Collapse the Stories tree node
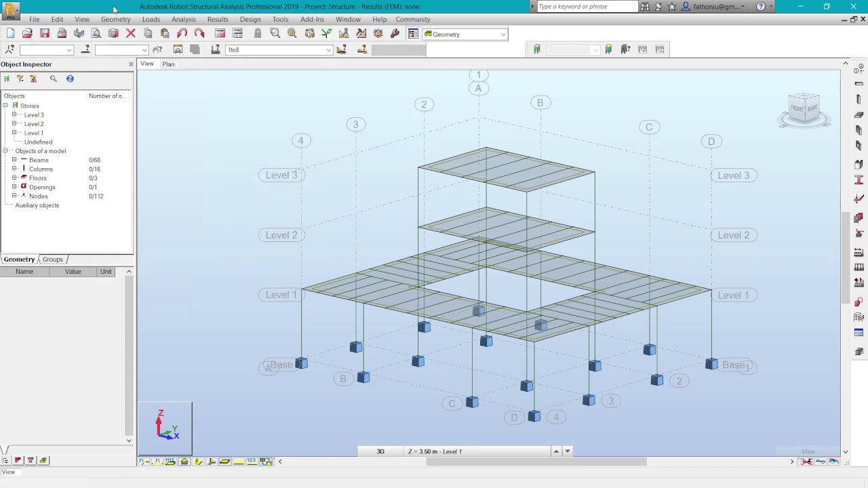 point(5,106)
